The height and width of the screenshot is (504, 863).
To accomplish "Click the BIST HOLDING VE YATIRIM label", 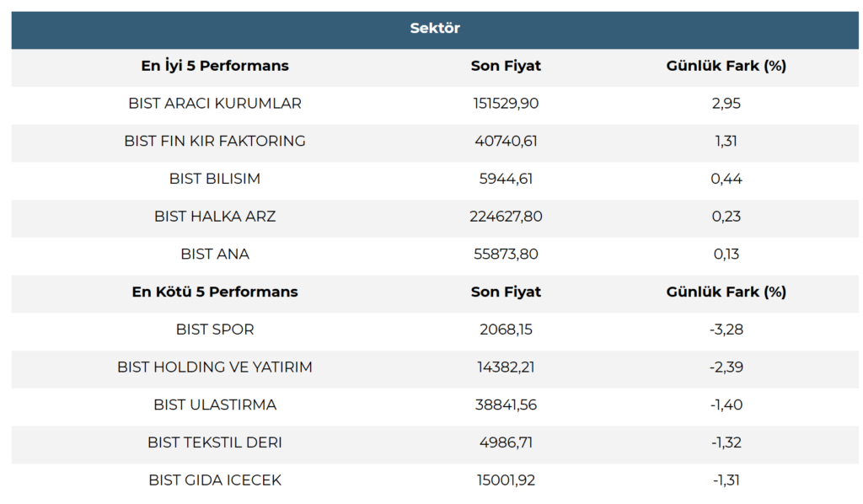I will click(x=215, y=367).
